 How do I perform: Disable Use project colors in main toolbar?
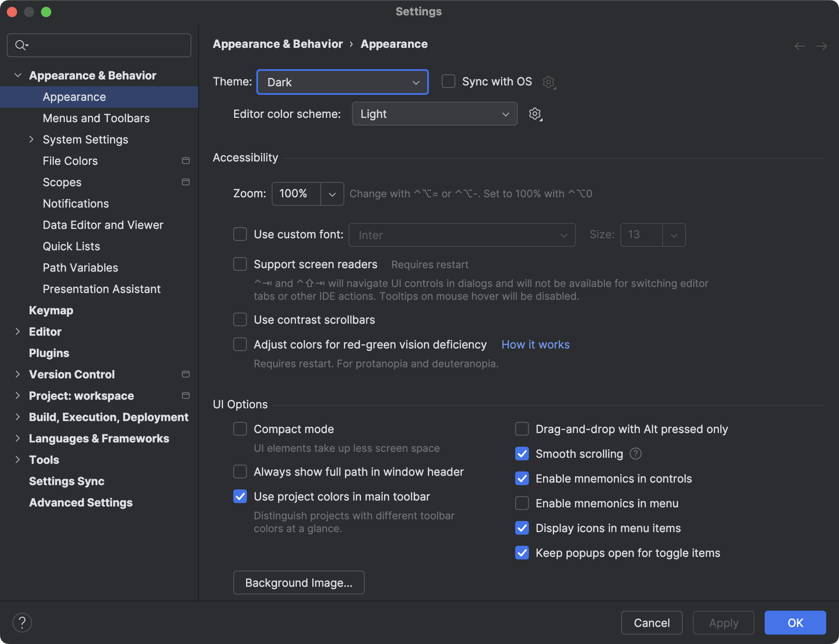pyautogui.click(x=240, y=496)
